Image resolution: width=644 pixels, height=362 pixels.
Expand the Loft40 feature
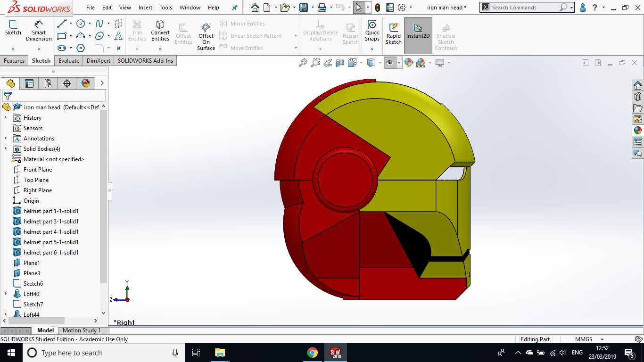pyautogui.click(x=6, y=294)
